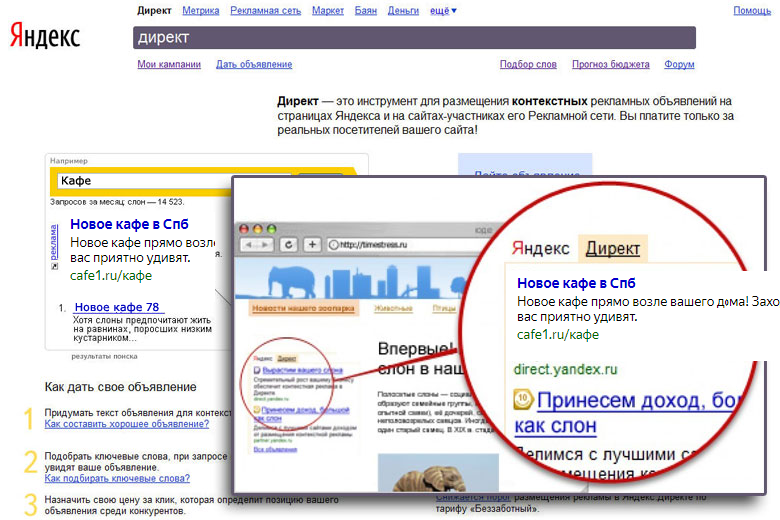This screenshot has height=520, width=780.
Task: Click the Яндекс logo
Action: [45, 36]
